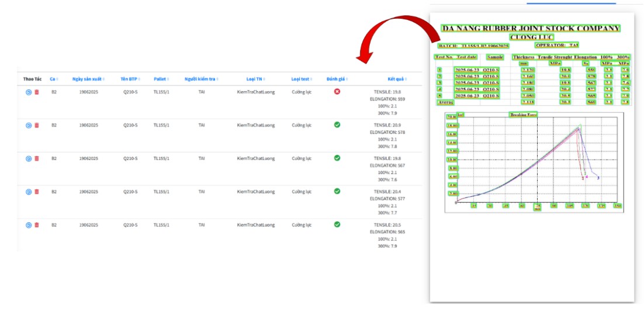Delete the first row with TENSILE 19.8, ELONGATION 559

click(x=37, y=92)
